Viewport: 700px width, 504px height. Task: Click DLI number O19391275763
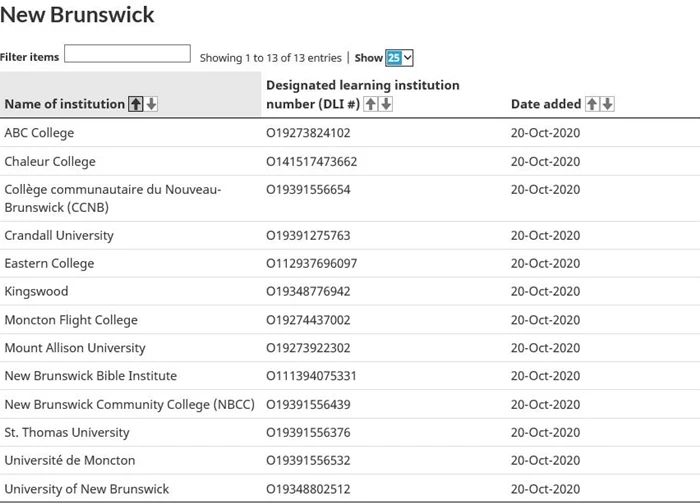[x=308, y=235]
